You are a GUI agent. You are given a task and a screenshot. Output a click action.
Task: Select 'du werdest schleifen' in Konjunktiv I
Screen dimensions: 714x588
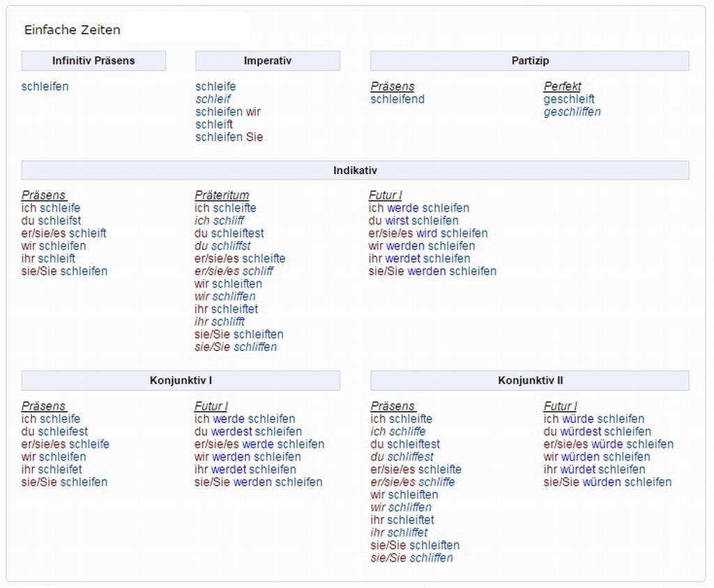248,431
